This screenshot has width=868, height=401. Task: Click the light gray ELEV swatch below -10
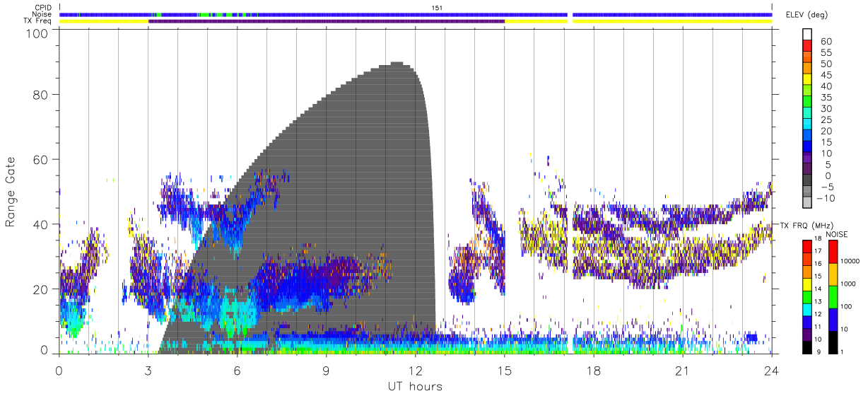(807, 204)
